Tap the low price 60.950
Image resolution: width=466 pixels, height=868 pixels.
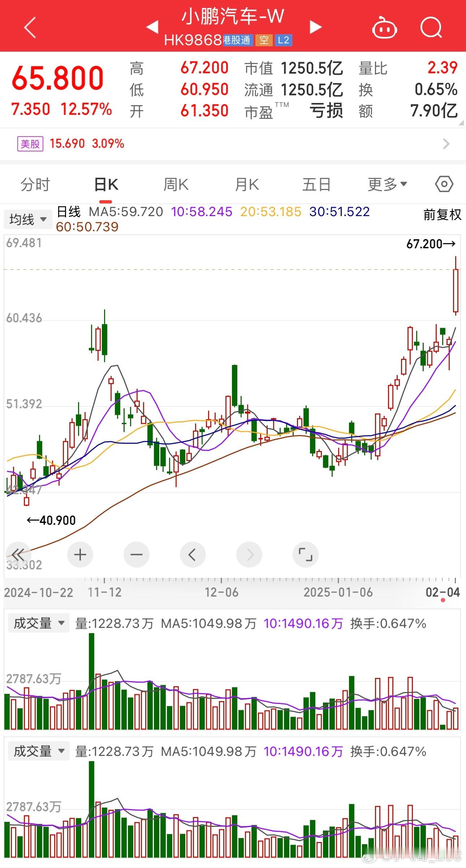204,89
